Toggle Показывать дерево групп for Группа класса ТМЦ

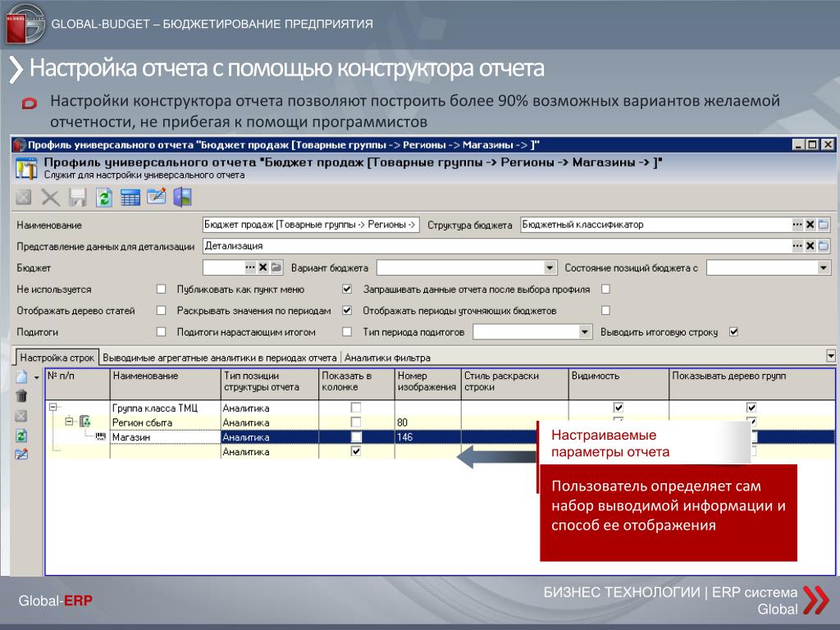(x=751, y=408)
